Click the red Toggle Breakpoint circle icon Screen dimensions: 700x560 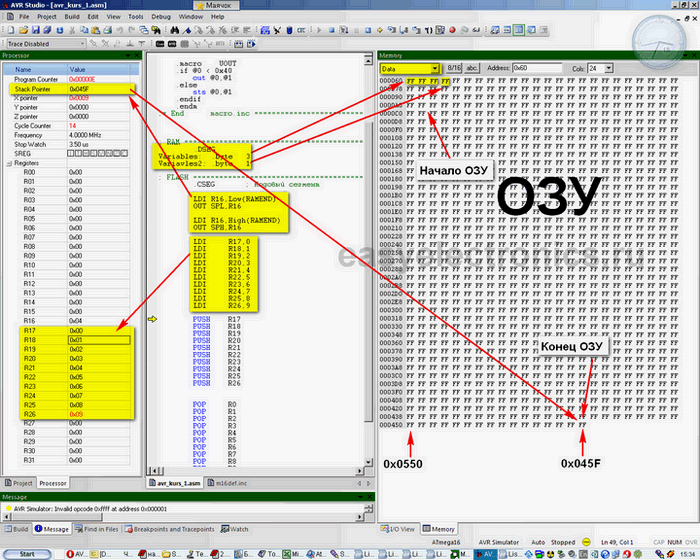(x=452, y=30)
